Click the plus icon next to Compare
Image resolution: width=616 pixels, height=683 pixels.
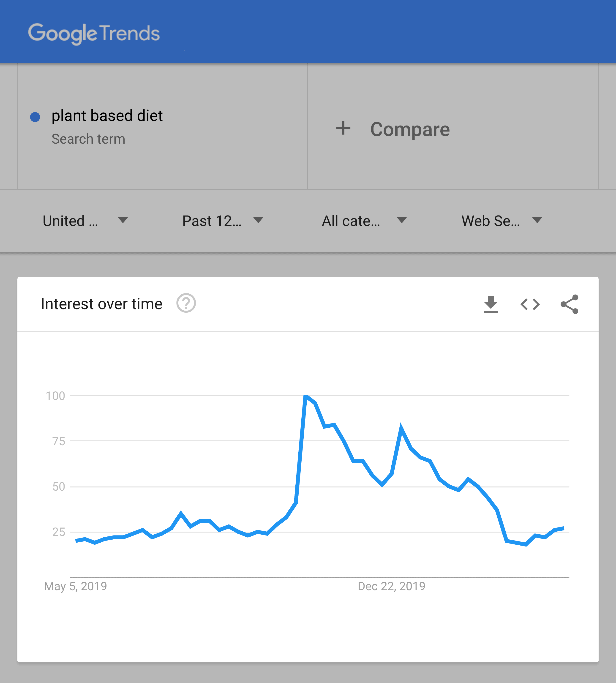click(343, 128)
